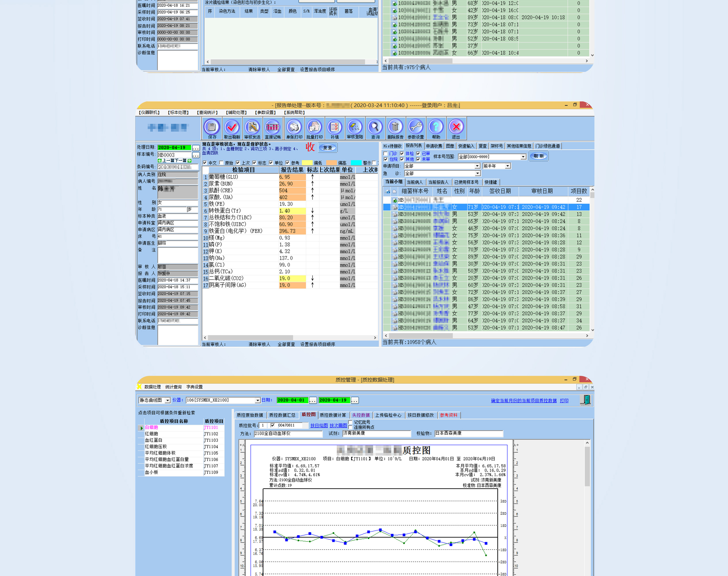728x576 pixels.
Task: Open the 【查询统计】 menu
Action: [207, 113]
